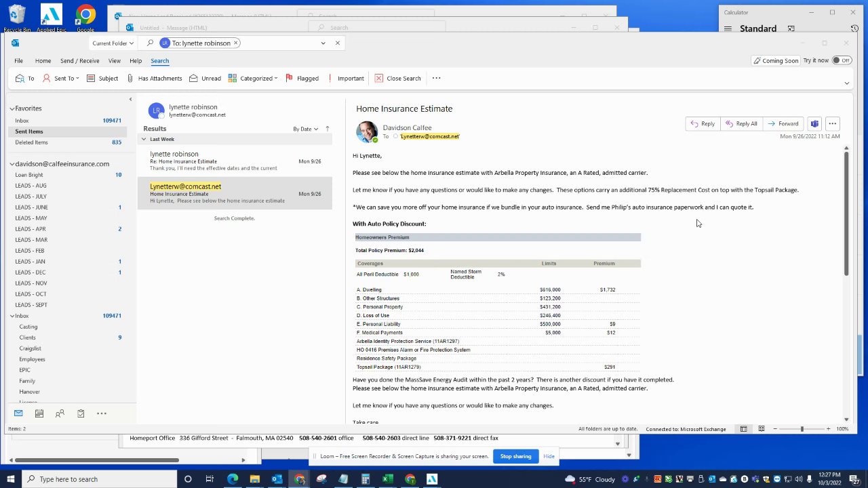Remove the 'To: lynette robinson' search chip
The height and width of the screenshot is (488, 868).
[x=236, y=43]
